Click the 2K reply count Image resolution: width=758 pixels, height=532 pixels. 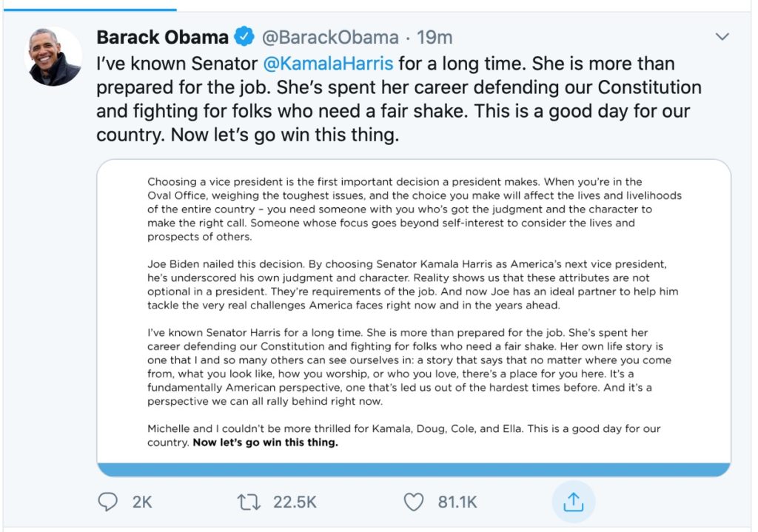(142, 502)
